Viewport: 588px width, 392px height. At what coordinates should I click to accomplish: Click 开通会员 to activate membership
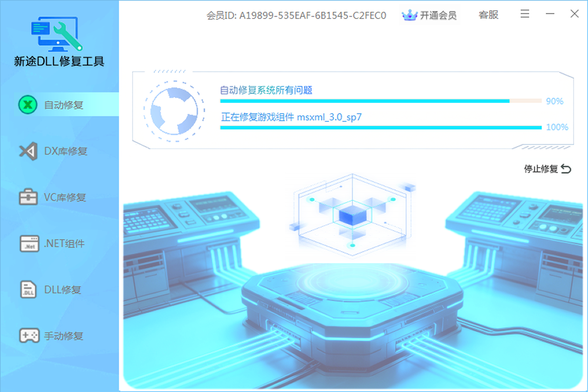(437, 15)
